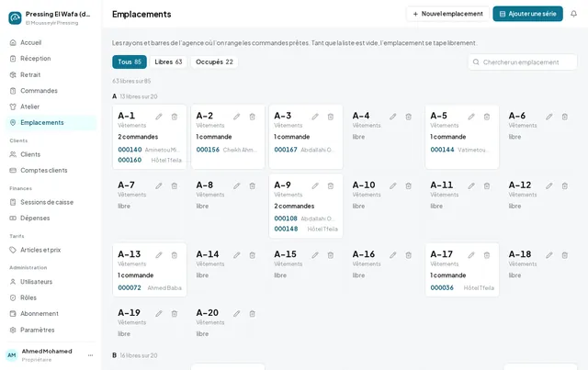Open order 000156 in A-2
This screenshot has width=588, height=370.
click(208, 150)
